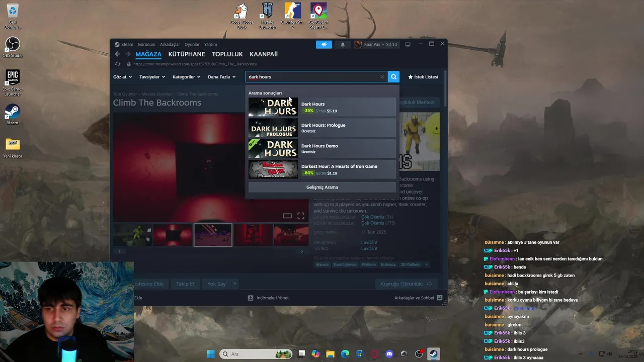This screenshot has width=644, height=362.
Task: Open Microsoft Edge from the taskbar
Action: 345,354
